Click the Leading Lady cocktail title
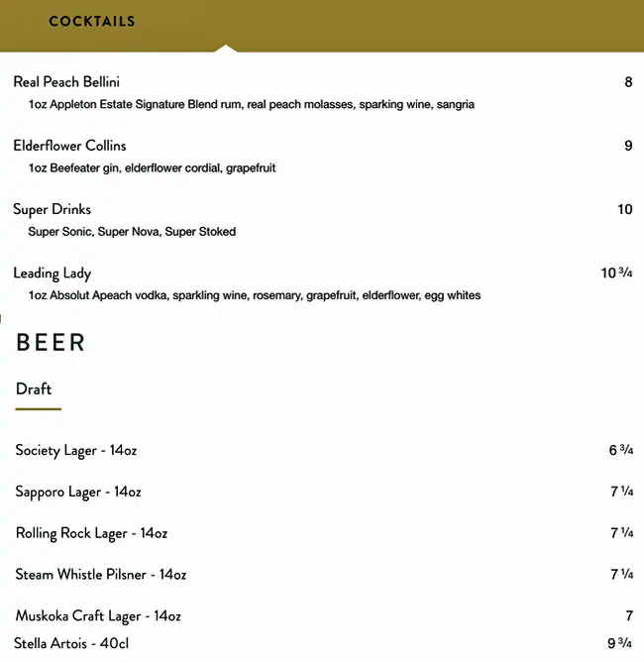 52,273
